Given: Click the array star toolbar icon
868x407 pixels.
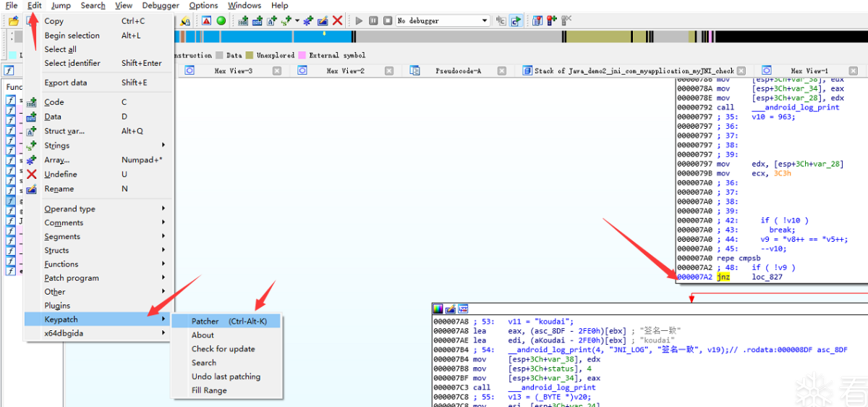Looking at the screenshot, I should pyautogui.click(x=309, y=20).
